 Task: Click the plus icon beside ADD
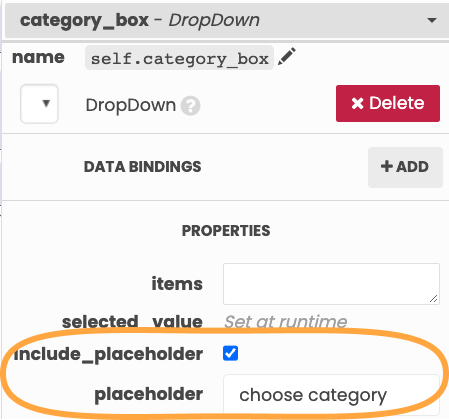387,166
